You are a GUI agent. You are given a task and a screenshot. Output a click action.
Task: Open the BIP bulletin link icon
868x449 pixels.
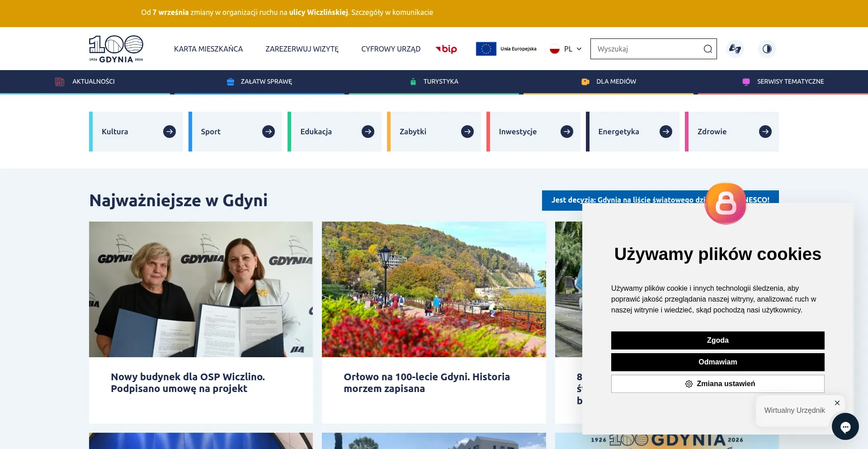[446, 49]
